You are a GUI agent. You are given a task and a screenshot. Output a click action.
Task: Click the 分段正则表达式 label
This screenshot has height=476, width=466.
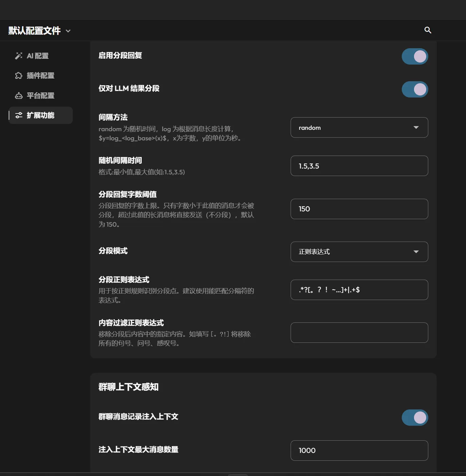click(124, 280)
